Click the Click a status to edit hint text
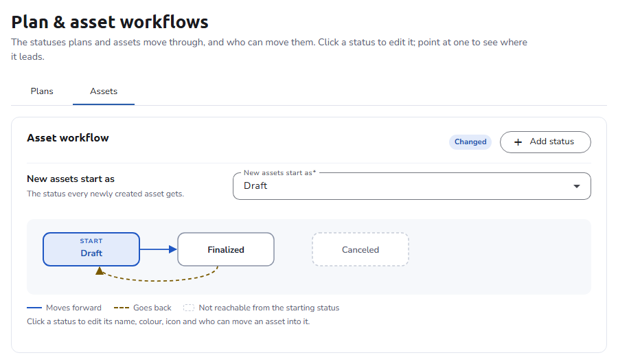This screenshot has width=618, height=364. coord(168,321)
